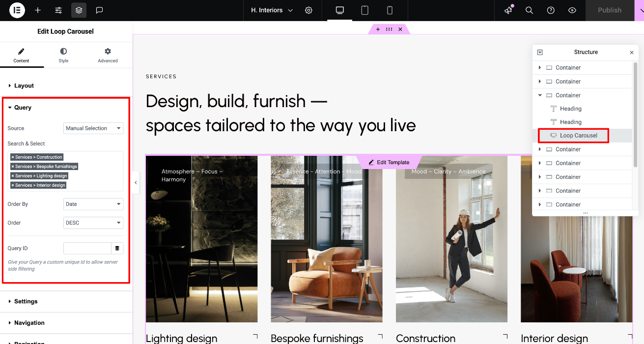The width and height of the screenshot is (644, 344).
Task: Select first Heading in Structure
Action: pos(571,109)
